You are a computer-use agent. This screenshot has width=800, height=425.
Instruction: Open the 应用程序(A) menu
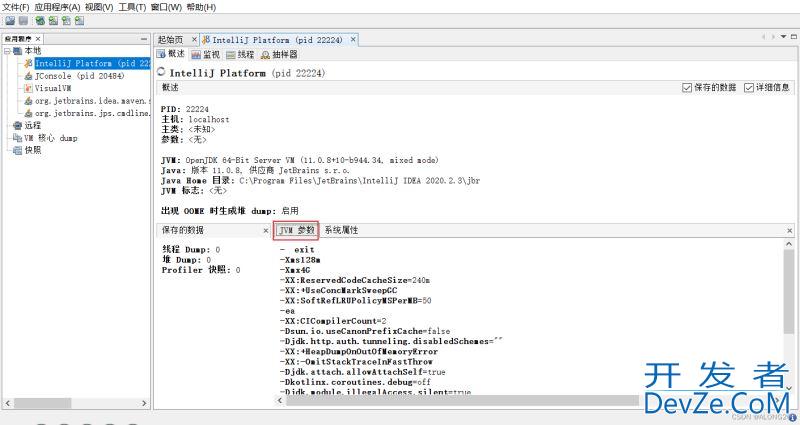[x=57, y=7]
